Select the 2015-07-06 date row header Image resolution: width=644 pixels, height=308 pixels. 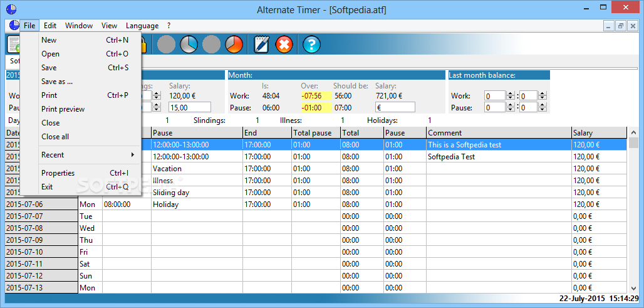pos(41,204)
